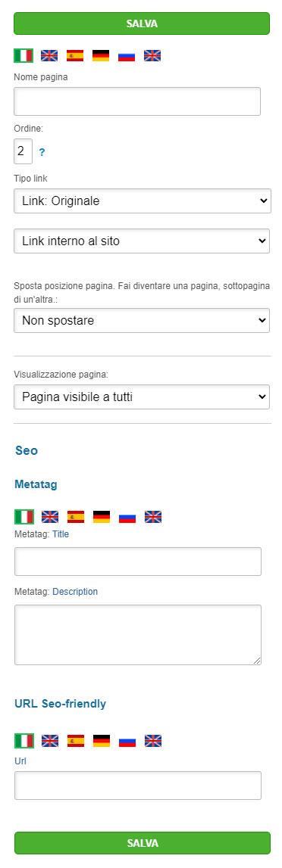The image size is (282, 868).
Task: Choose German flag in Metatag section
Action: [102, 517]
